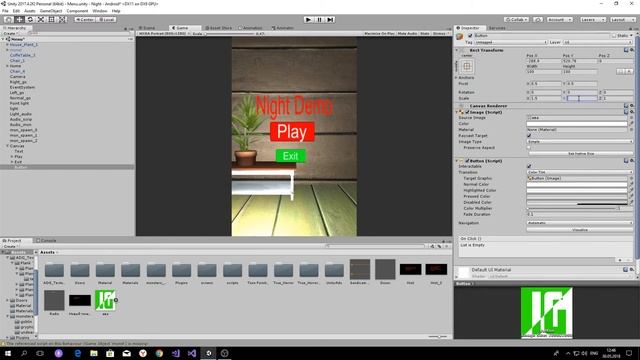Pick color with the Image Color eyedropper

tap(631, 124)
